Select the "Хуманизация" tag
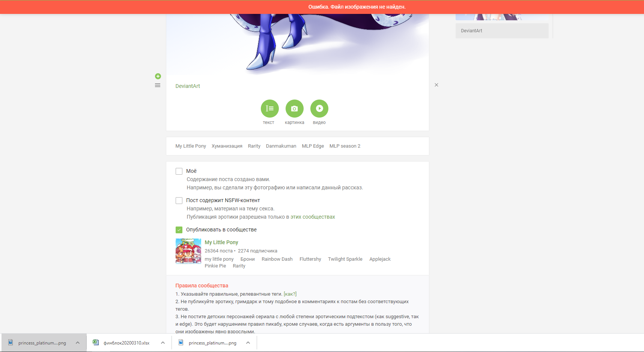 click(x=227, y=146)
